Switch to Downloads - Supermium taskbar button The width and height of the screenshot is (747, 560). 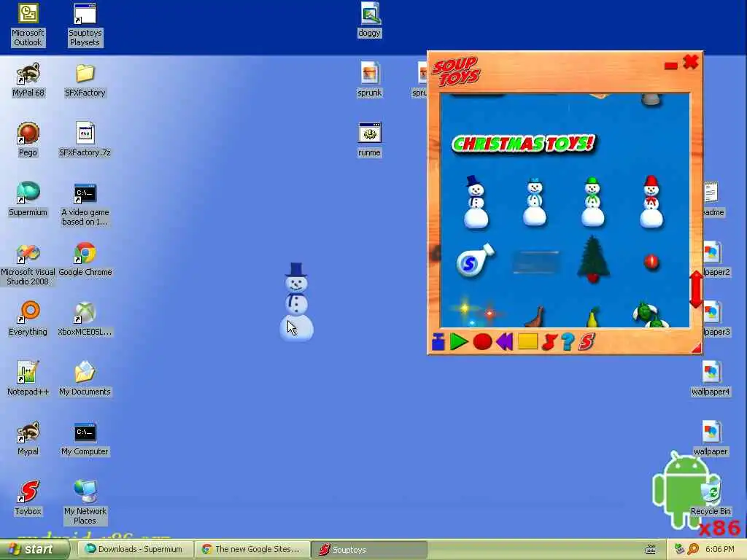[x=134, y=550]
